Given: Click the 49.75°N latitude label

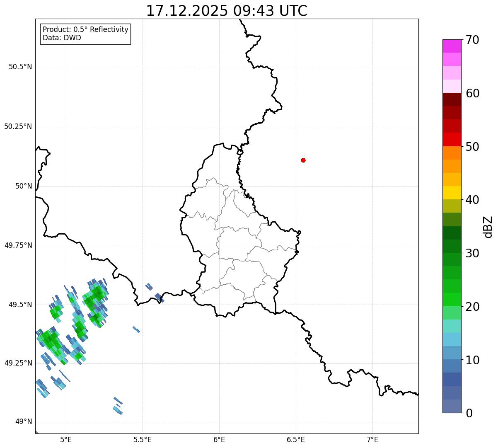Looking at the screenshot, I should [x=18, y=245].
